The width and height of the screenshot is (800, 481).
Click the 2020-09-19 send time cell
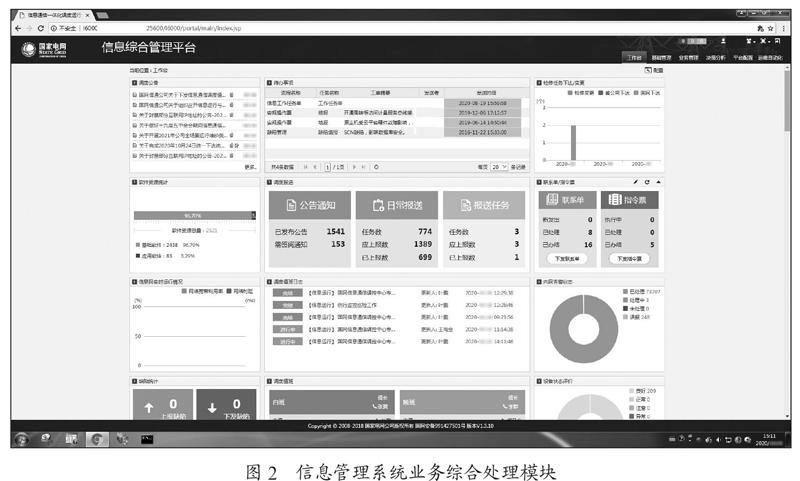coord(483,103)
